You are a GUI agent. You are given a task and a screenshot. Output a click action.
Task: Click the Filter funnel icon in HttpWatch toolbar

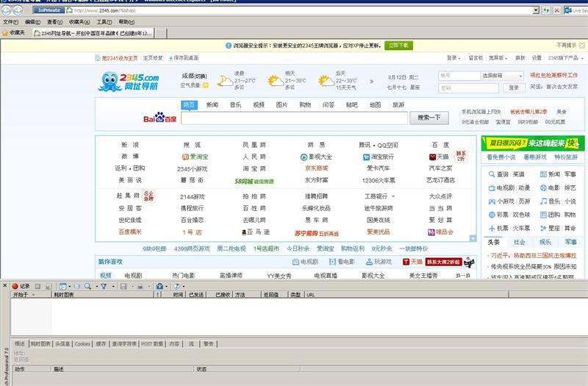(x=104, y=286)
